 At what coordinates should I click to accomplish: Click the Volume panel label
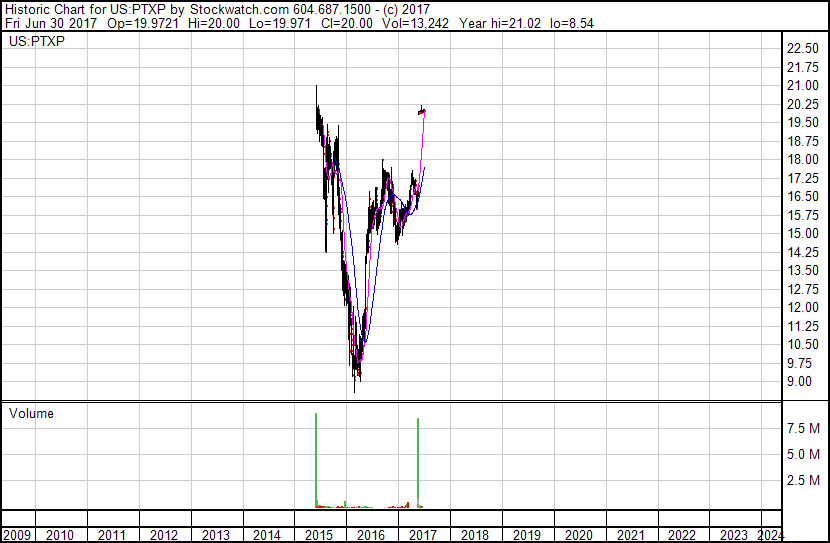[31, 413]
